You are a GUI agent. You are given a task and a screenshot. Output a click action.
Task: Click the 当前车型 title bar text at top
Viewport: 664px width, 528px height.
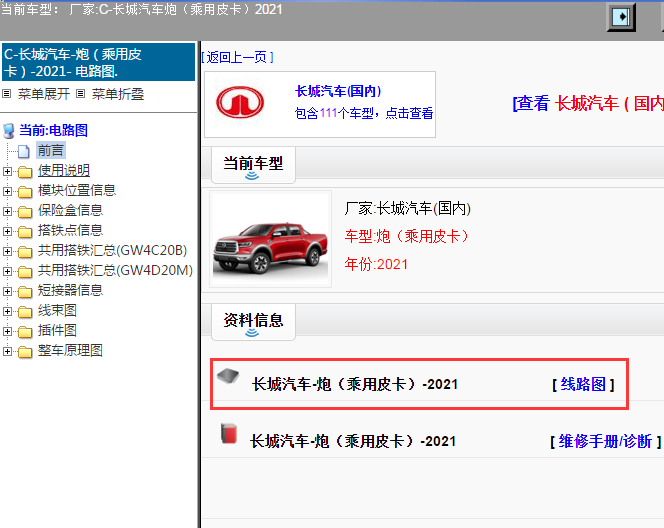click(142, 9)
